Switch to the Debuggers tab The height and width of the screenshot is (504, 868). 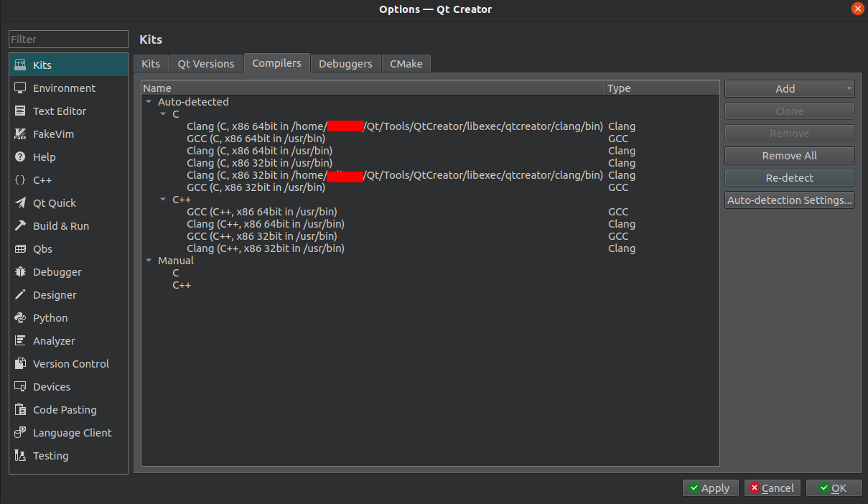point(345,64)
